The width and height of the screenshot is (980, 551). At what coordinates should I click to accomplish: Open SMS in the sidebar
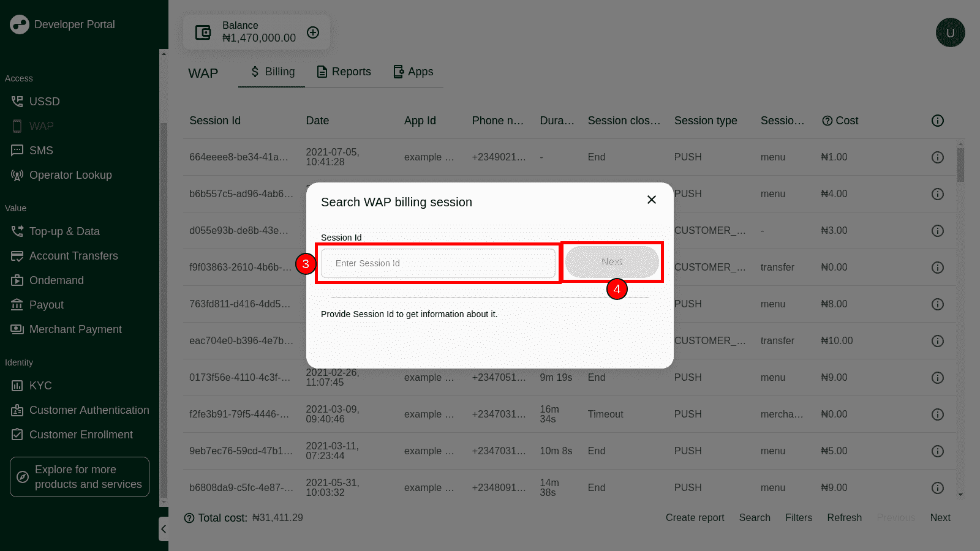41,151
